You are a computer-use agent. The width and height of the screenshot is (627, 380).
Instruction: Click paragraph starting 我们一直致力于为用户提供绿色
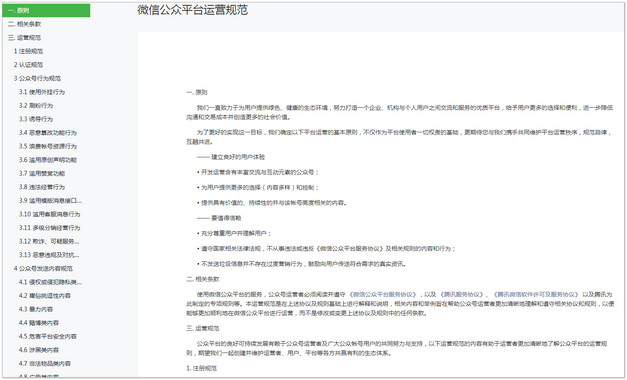(399, 112)
